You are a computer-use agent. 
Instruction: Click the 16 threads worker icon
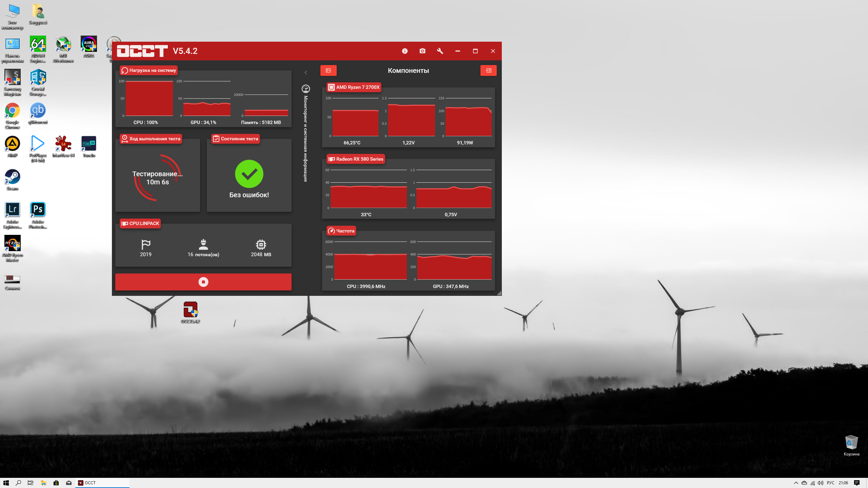(x=203, y=244)
